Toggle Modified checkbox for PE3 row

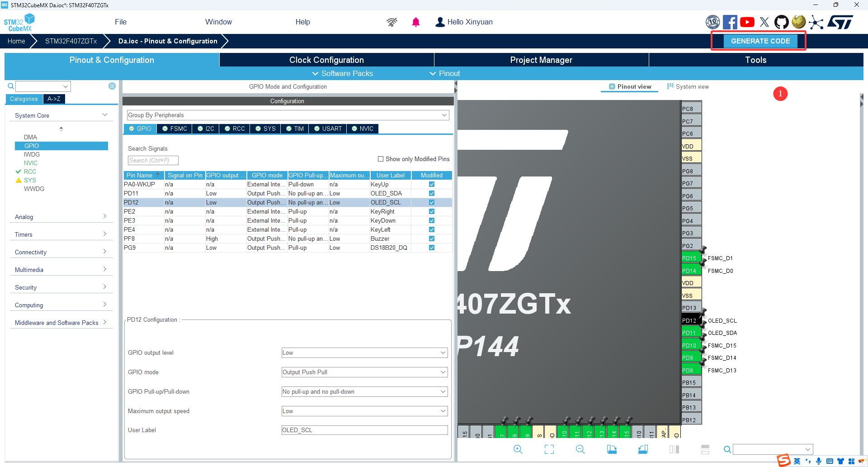432,220
